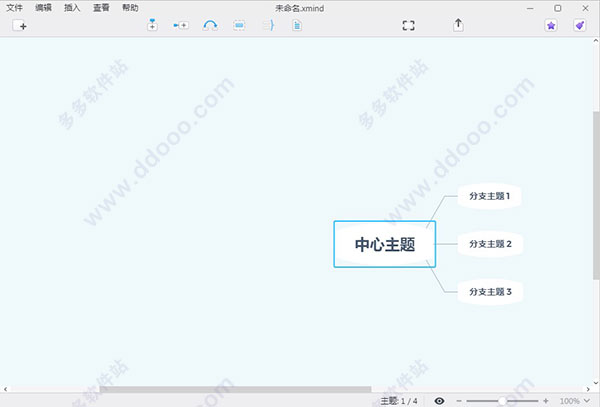Click the horizontal scrollbar thumb
Image resolution: width=600 pixels, height=407 pixels.
pos(235,389)
